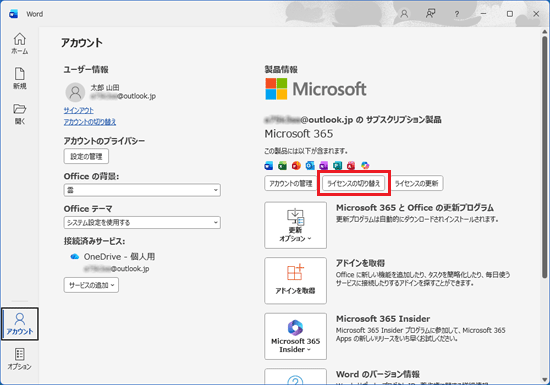Click the user avatar picture for 太郎 山田
550x385 pixels.
click(75, 92)
